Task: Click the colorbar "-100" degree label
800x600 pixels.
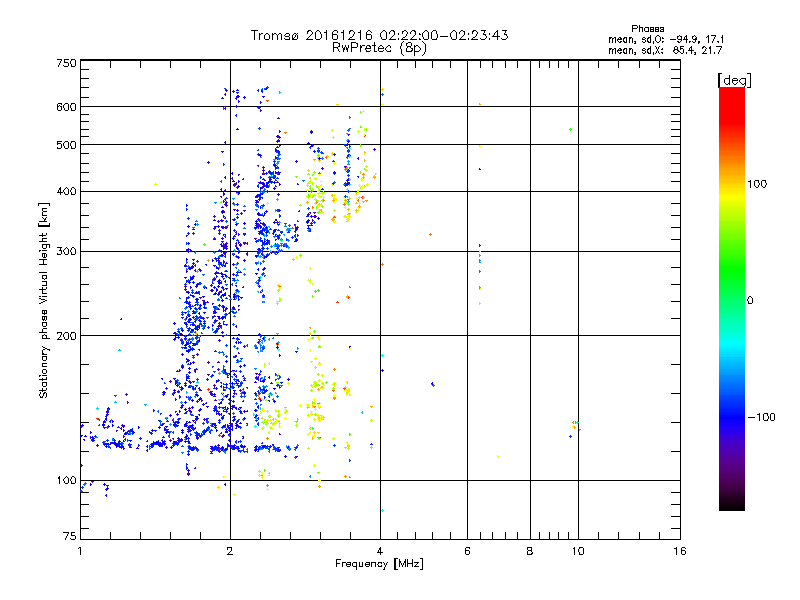Action: (761, 417)
